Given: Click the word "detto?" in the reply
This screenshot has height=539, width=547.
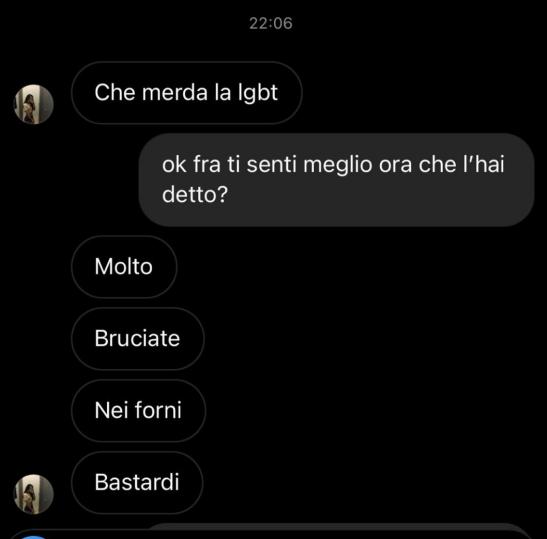Looking at the screenshot, I should pos(195,194).
